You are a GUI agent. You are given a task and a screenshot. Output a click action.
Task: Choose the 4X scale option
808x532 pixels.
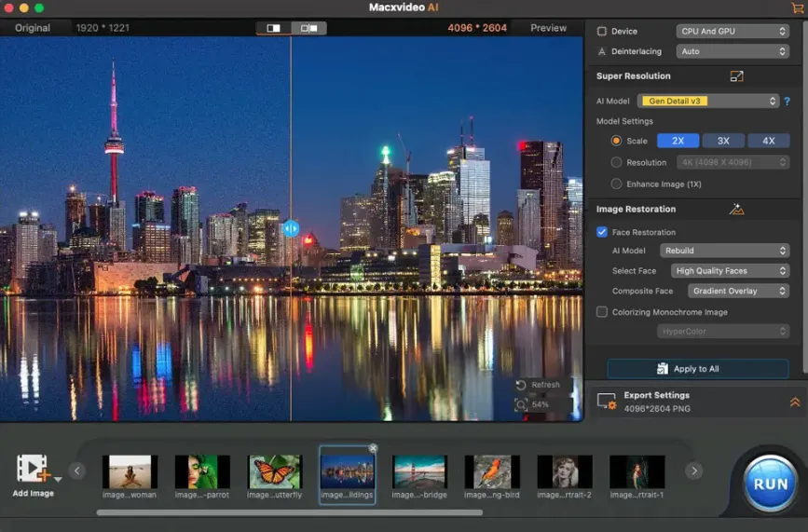(768, 141)
